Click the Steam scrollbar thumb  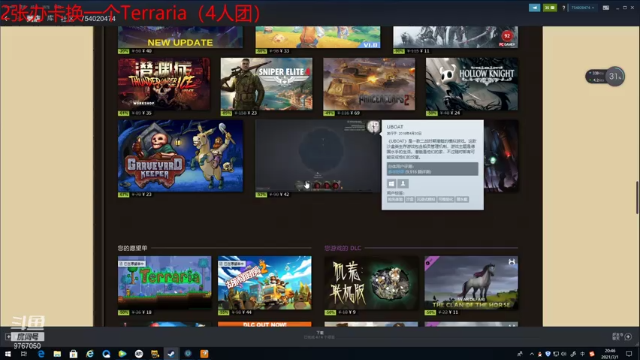tap(637, 197)
